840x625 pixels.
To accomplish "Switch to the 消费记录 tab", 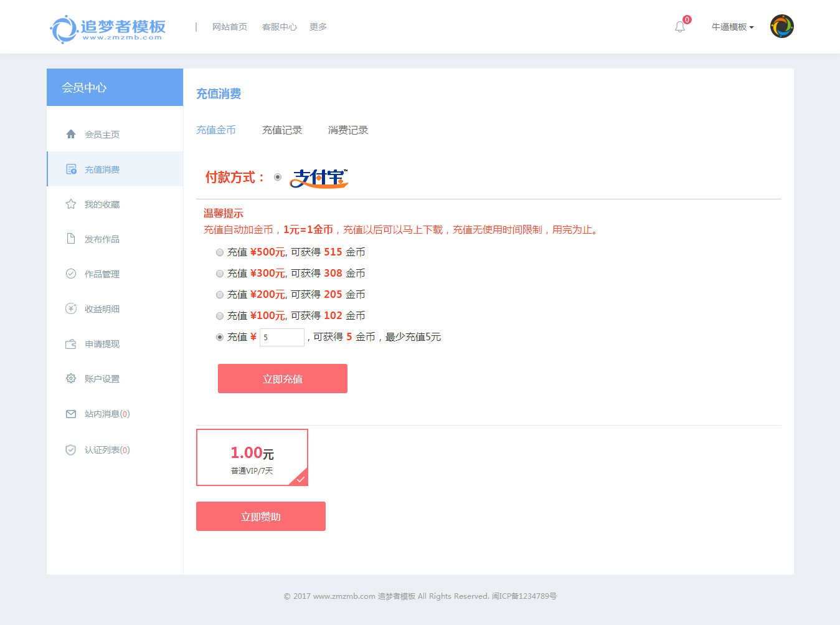I will pyautogui.click(x=347, y=130).
